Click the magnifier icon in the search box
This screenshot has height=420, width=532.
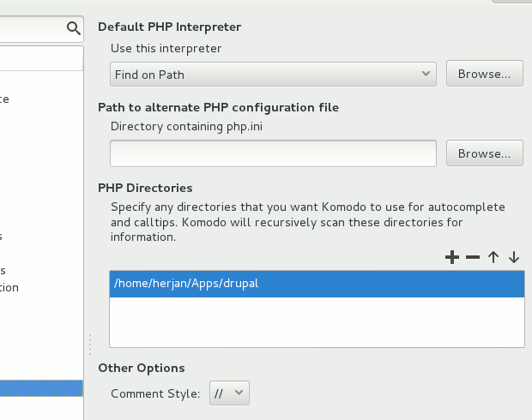pos(73,28)
